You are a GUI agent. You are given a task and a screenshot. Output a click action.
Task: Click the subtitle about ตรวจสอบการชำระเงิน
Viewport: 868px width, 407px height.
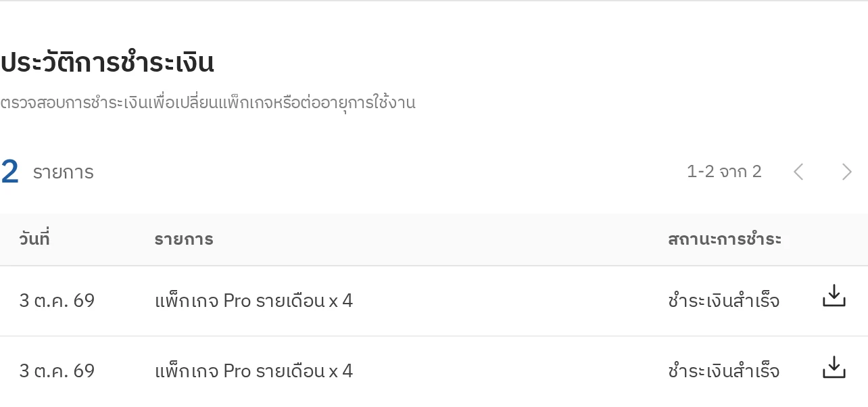(208, 103)
